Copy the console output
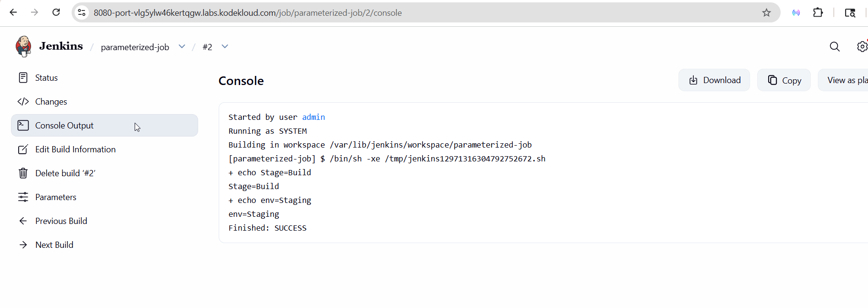868x308 pixels. 784,80
